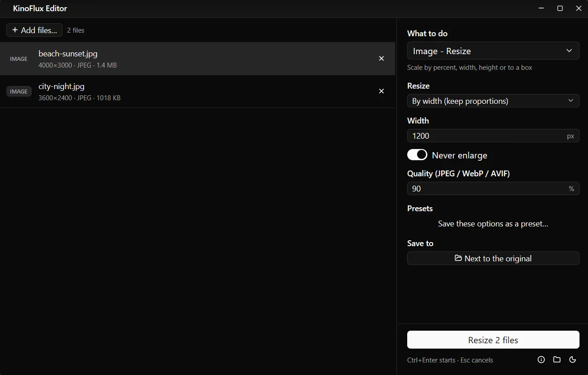Click the Quality (JPEG / WebP / AVIF) label
Viewport: 588px width, 375px height.
click(x=458, y=174)
